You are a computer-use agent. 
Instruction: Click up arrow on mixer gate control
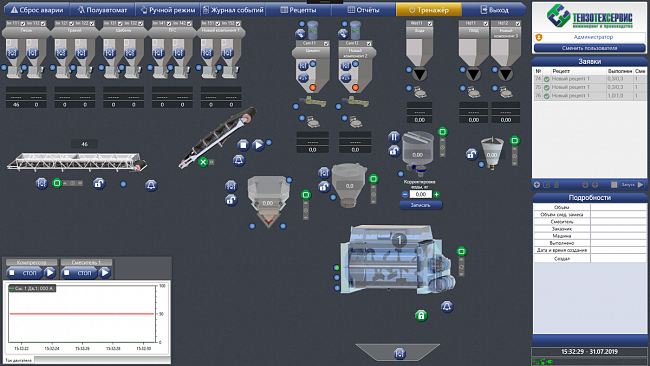point(461,260)
